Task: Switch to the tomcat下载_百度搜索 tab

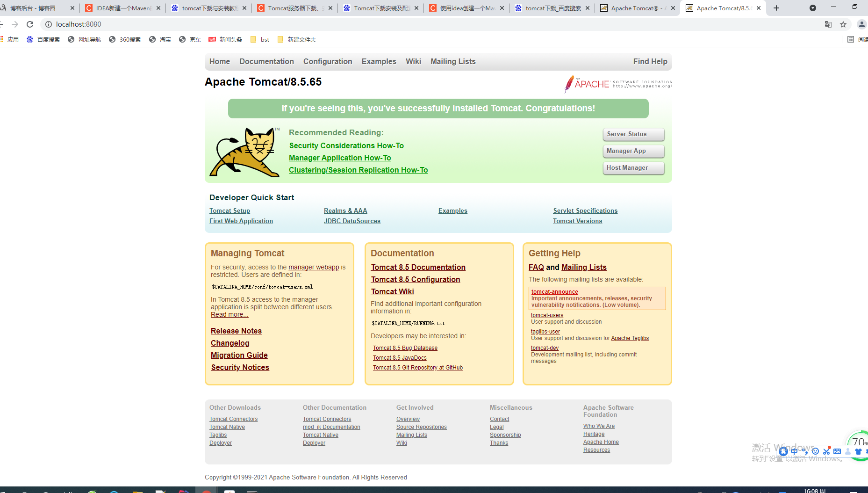Action: pos(552,8)
